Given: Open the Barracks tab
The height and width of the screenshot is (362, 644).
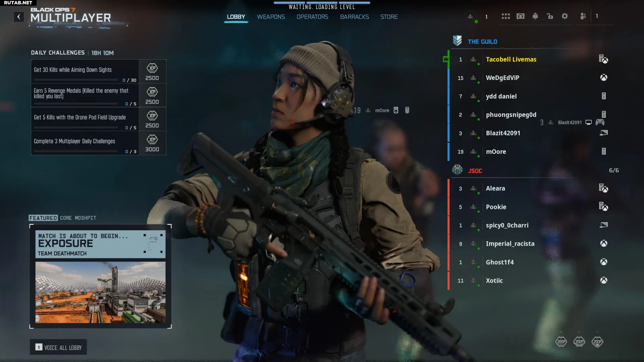Looking at the screenshot, I should pyautogui.click(x=354, y=17).
